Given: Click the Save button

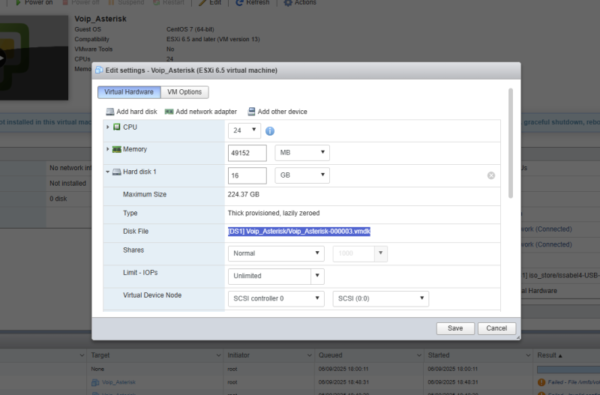Looking at the screenshot, I should pyautogui.click(x=455, y=328).
